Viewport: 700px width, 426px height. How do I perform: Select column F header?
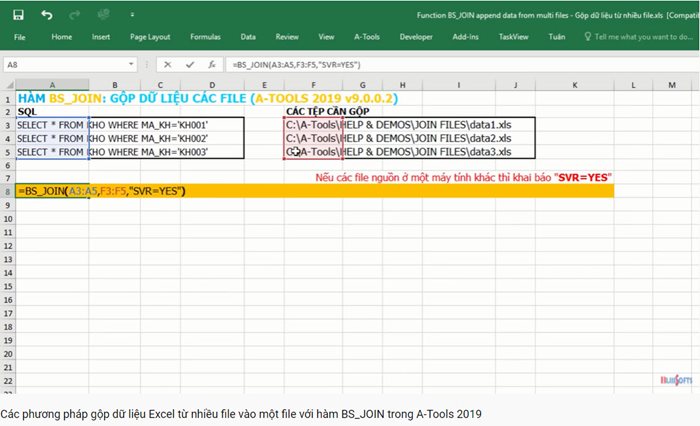tap(313, 85)
